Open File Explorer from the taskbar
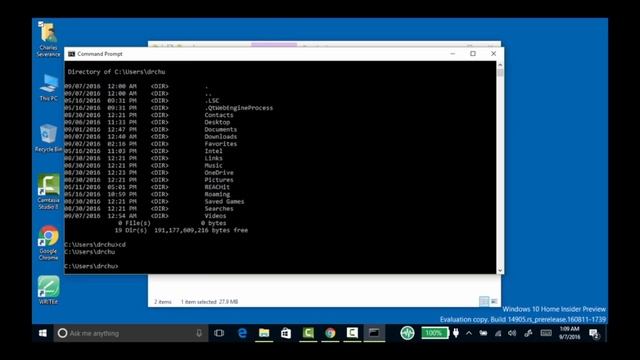The image size is (640, 360). (264, 333)
